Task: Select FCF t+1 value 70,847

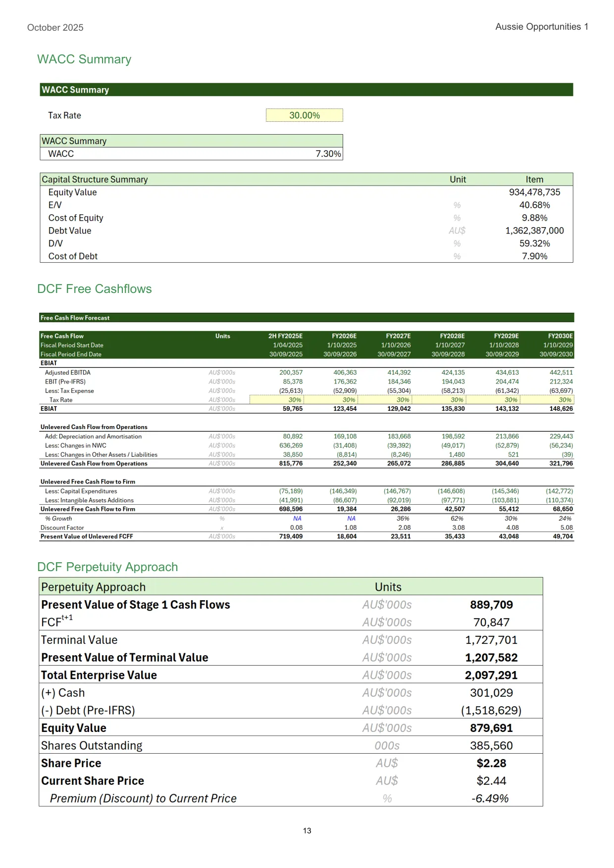Action: tap(491, 623)
